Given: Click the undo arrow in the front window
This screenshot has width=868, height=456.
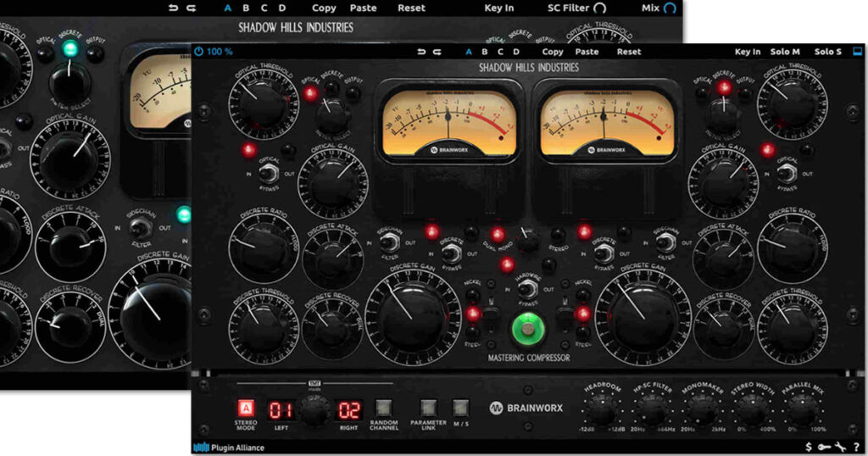Looking at the screenshot, I should [x=421, y=52].
